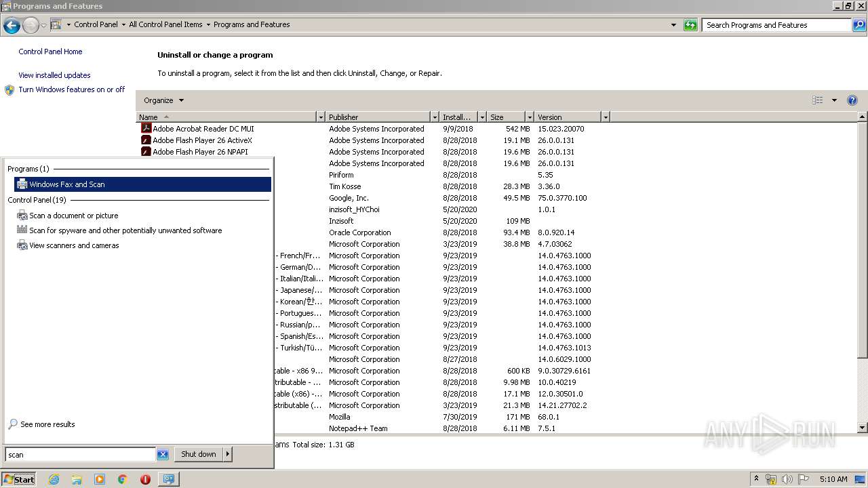
Task: Click the search magnifier in Programs and Features
Action: pos(859,25)
